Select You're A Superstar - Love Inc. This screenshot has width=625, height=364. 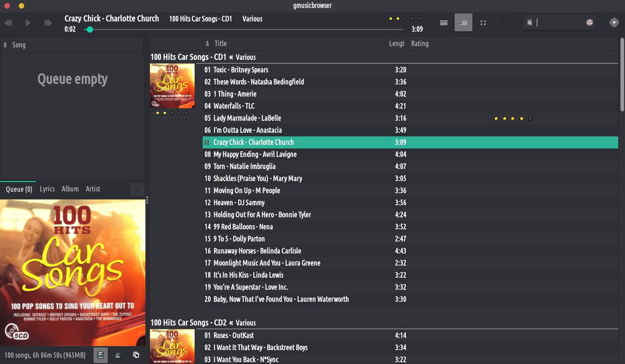point(410,287)
